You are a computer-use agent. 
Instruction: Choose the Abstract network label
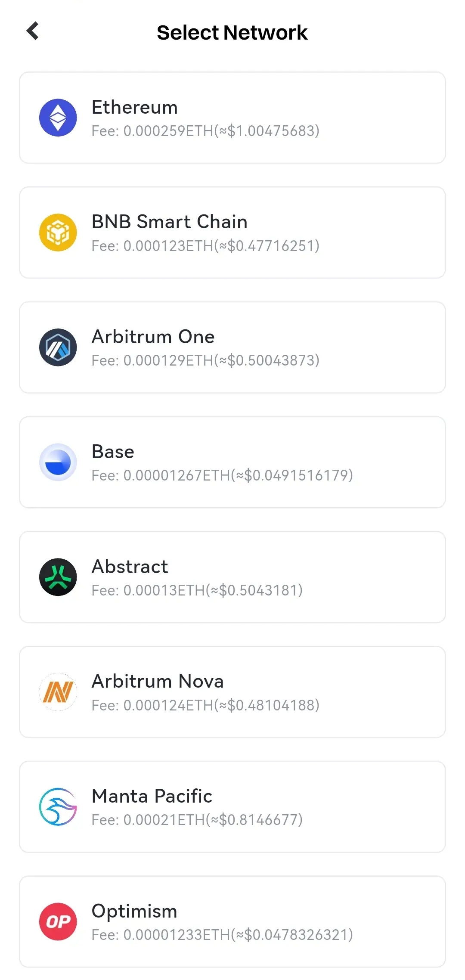point(130,567)
